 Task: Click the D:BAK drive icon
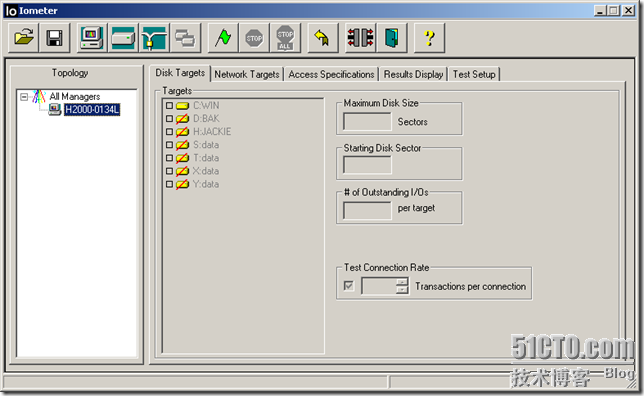click(x=182, y=119)
